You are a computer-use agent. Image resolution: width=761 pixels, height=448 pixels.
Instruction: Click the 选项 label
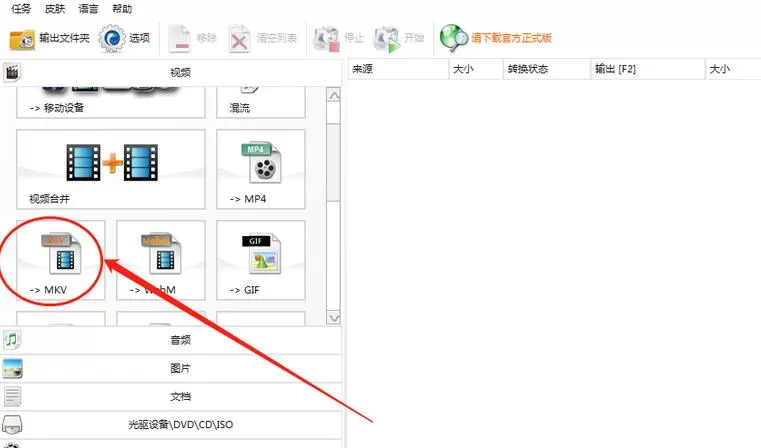[139, 38]
